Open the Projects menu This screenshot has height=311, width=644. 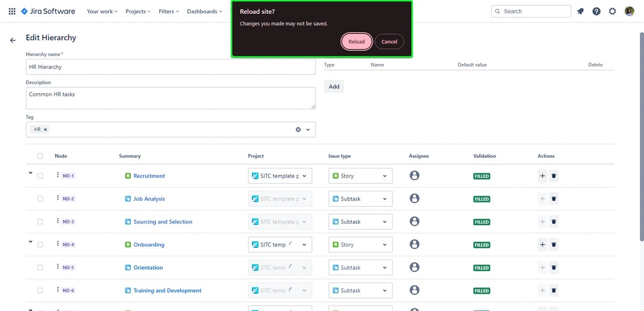pyautogui.click(x=137, y=11)
